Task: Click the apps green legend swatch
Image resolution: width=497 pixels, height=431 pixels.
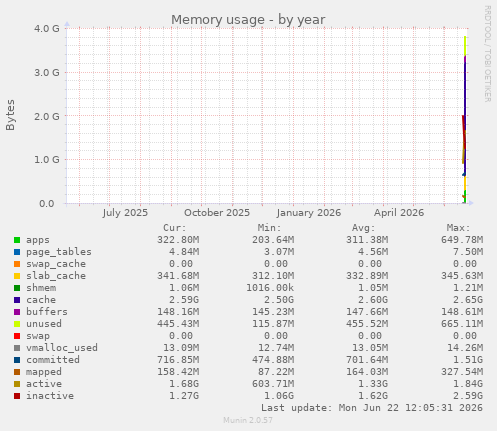Action: [x=17, y=240]
